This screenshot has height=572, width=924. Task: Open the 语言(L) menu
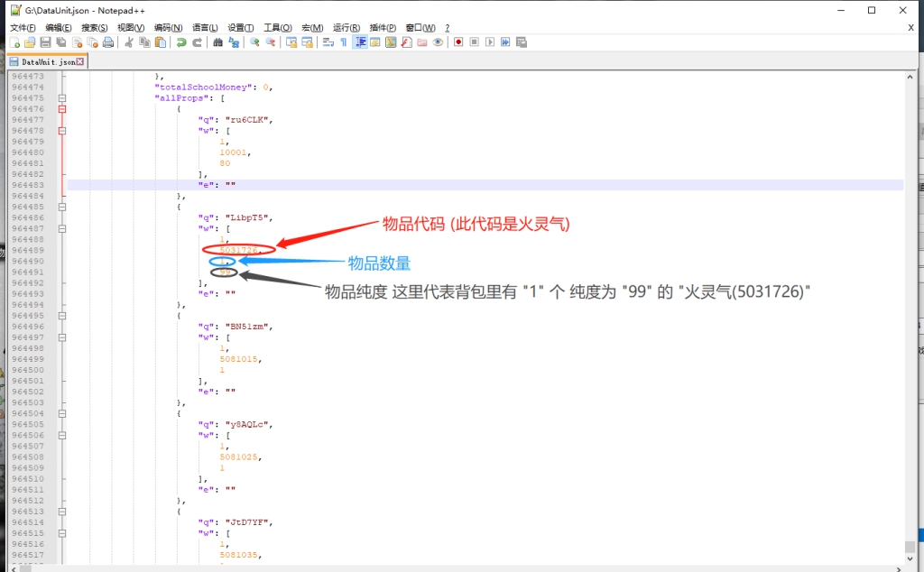[x=205, y=28]
